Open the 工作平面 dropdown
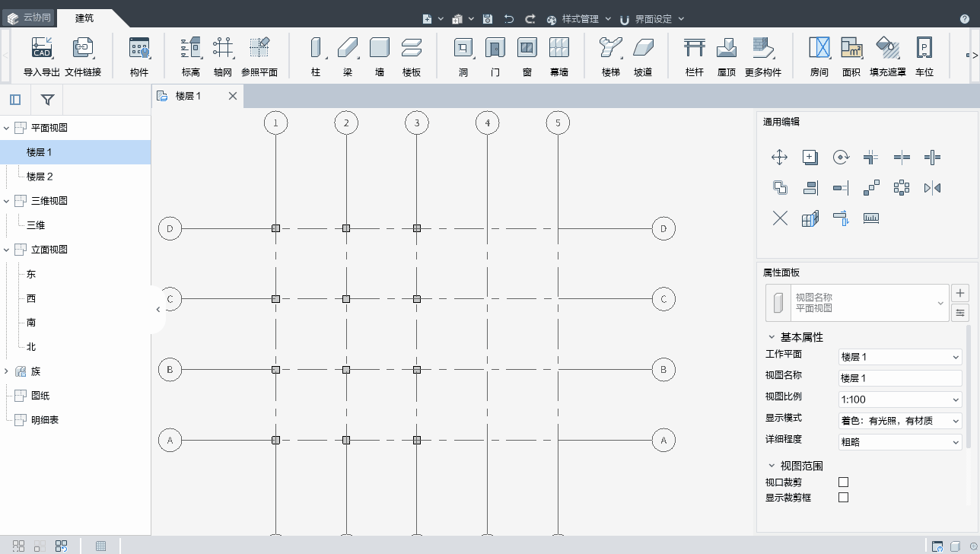 click(x=900, y=357)
